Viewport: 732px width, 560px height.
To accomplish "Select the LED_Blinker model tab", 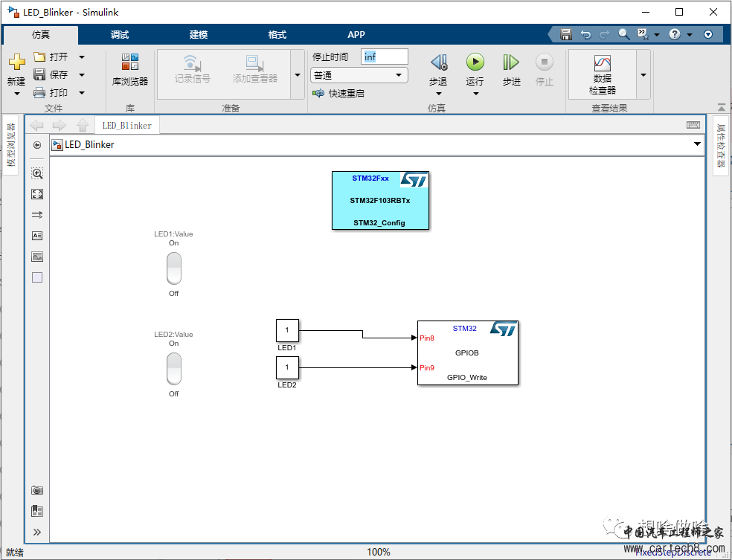I will tap(127, 125).
